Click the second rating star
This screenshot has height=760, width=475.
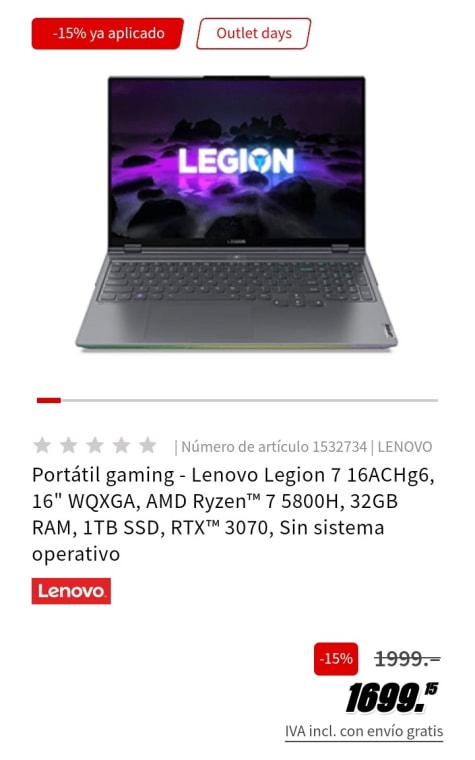click(68, 445)
